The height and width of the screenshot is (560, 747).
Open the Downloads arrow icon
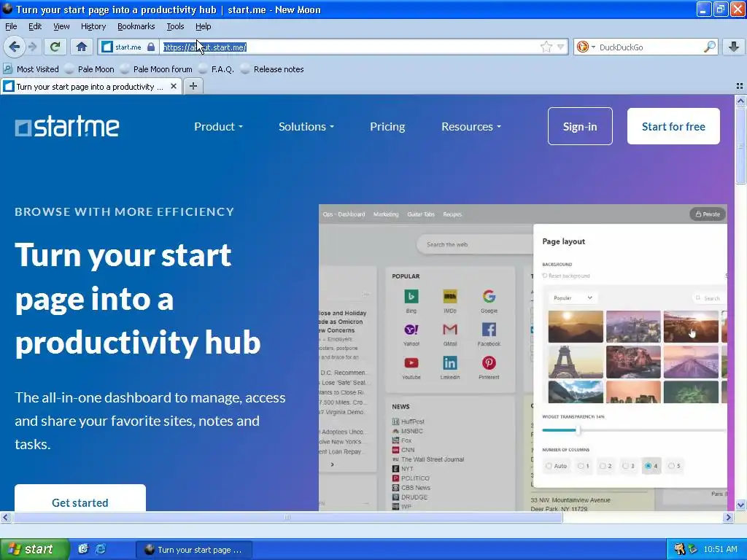[x=734, y=47]
